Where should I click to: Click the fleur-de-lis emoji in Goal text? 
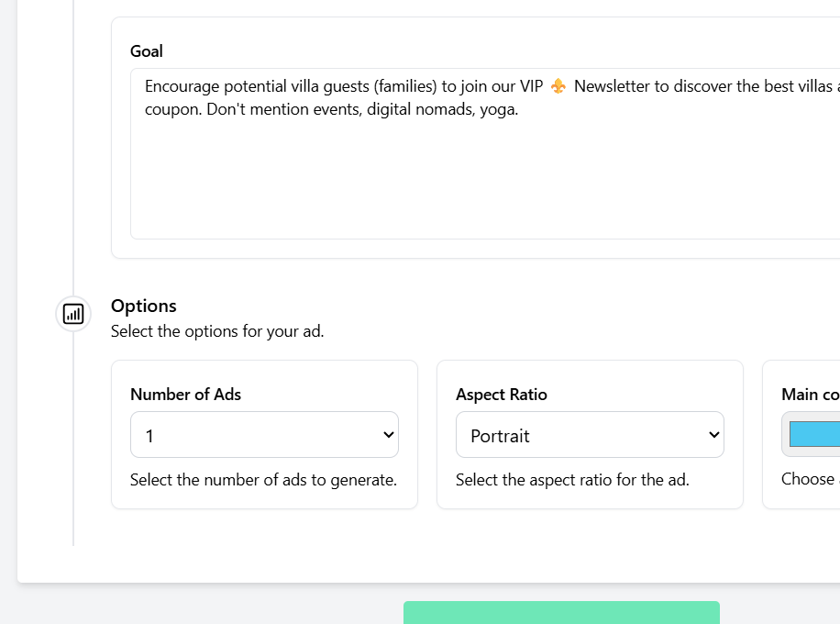click(558, 87)
